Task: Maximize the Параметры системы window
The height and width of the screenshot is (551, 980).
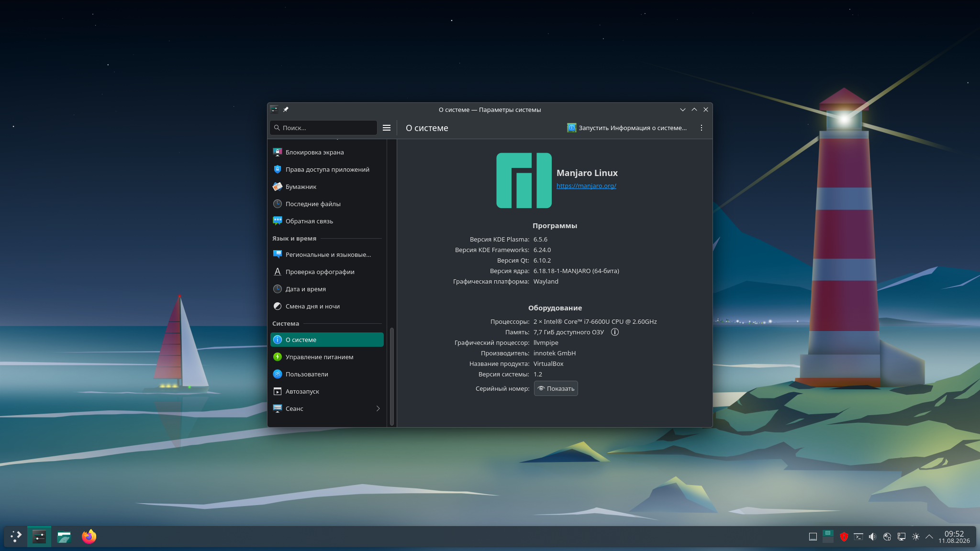Action: pos(694,110)
